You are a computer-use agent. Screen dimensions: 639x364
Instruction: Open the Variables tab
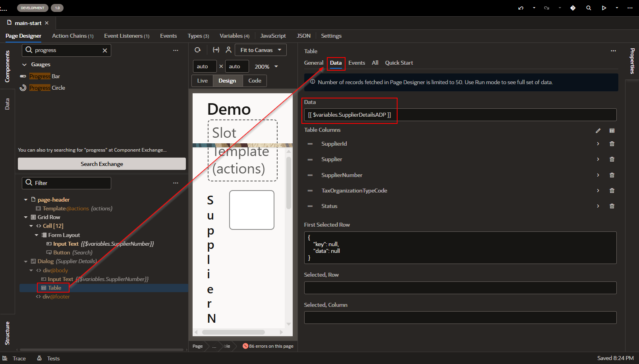click(x=234, y=36)
